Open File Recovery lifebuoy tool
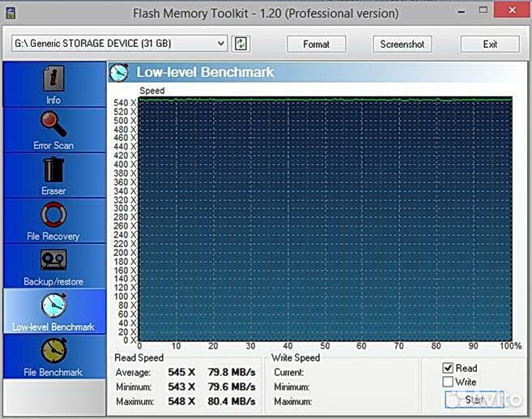 coord(53,215)
